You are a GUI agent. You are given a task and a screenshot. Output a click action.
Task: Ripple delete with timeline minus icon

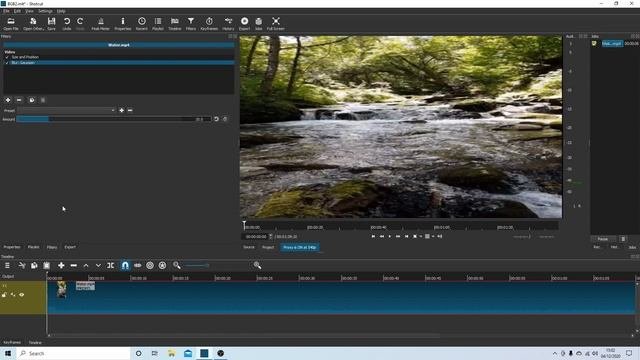point(73,265)
